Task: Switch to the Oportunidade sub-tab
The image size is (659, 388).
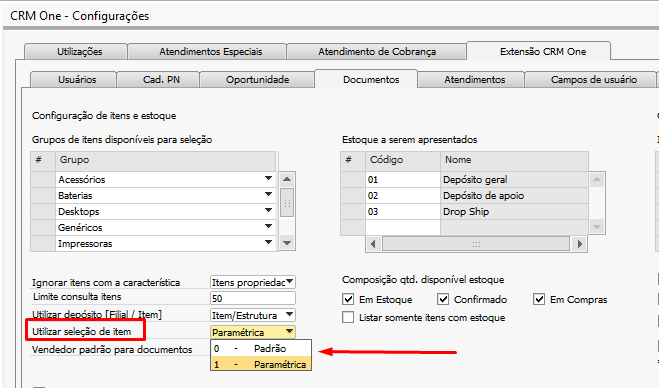Action: (x=257, y=79)
